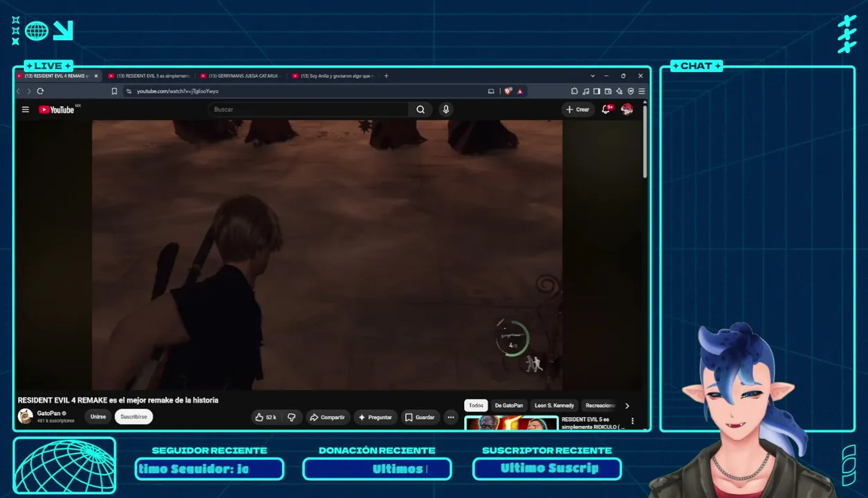Click the Preguntar button

(375, 417)
